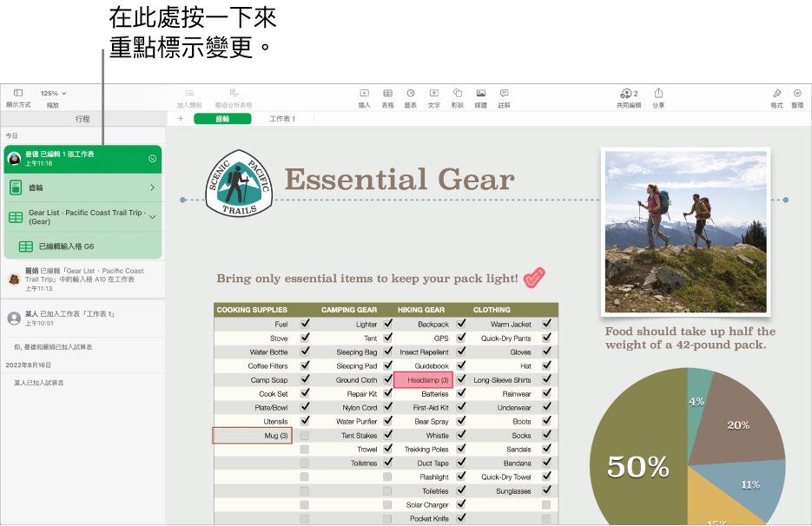812x526 pixels.
Task: Click the Scenic Pacific Trails logo
Action: tap(239, 183)
